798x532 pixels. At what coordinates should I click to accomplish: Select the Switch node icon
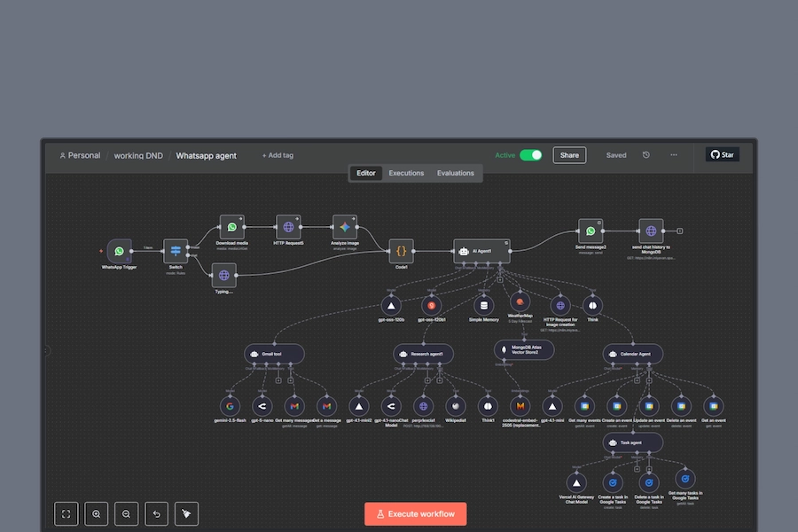tap(176, 252)
